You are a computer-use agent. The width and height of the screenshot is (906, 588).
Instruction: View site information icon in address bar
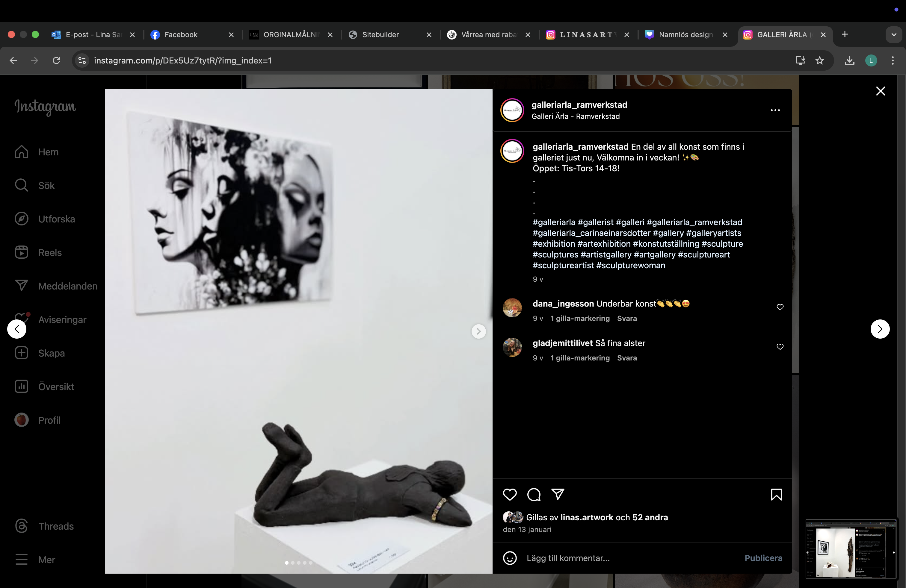click(x=82, y=60)
